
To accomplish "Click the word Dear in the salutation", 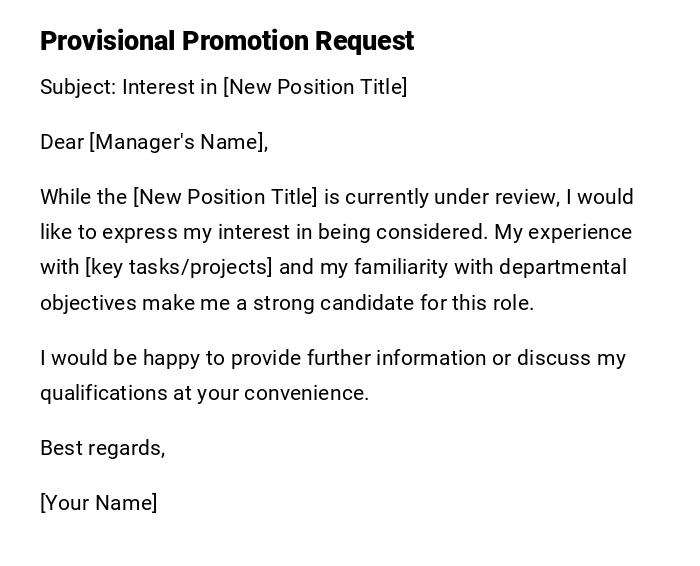I will point(62,142).
